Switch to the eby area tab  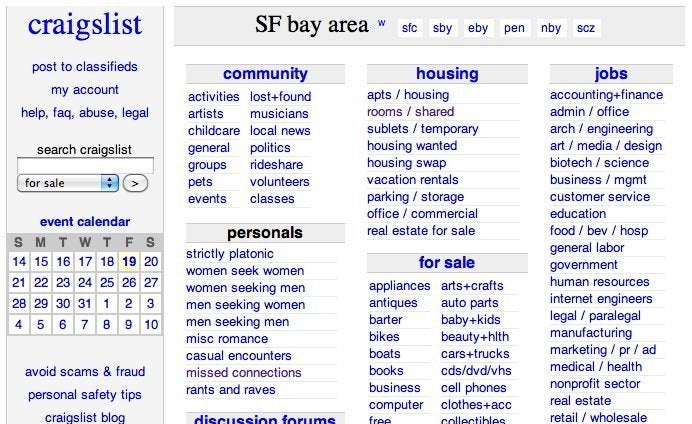point(478,29)
